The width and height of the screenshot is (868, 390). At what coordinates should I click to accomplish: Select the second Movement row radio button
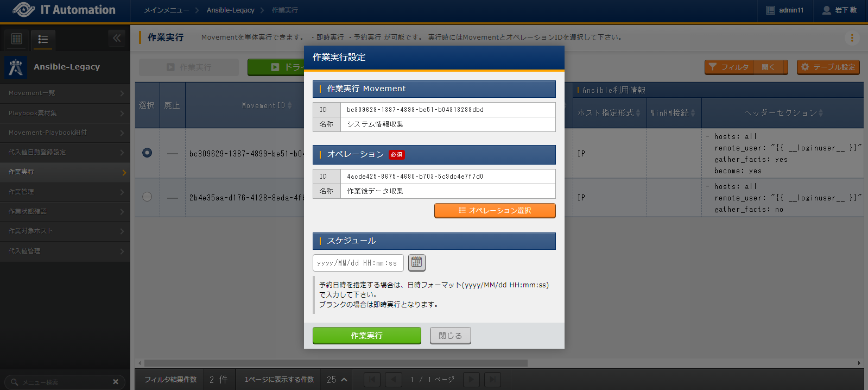pyautogui.click(x=147, y=197)
